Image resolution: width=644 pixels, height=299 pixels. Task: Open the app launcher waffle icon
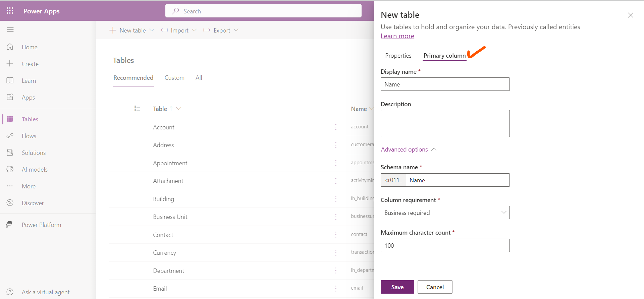[x=10, y=11]
